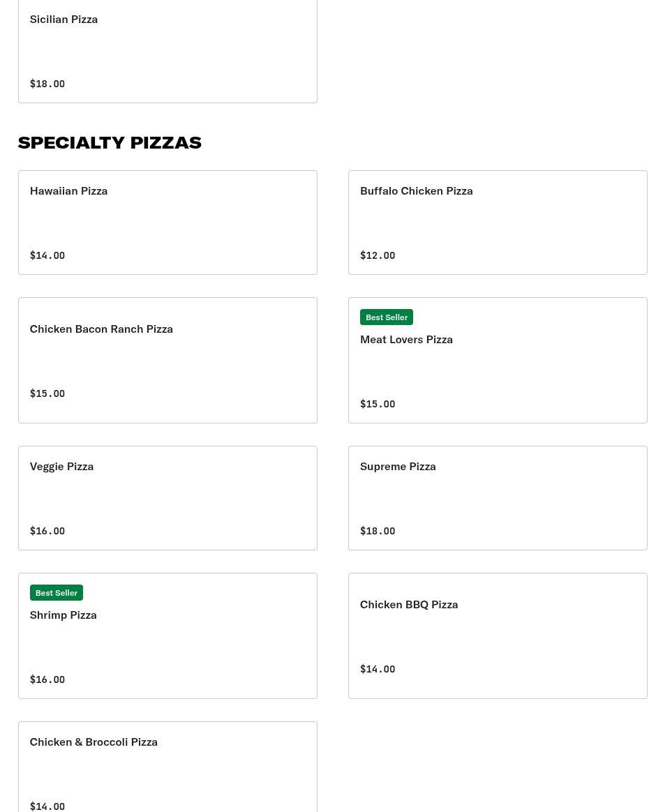Choose Shrimp Pizza from the menu
Screen dimensions: 663x812
[x=167, y=636]
